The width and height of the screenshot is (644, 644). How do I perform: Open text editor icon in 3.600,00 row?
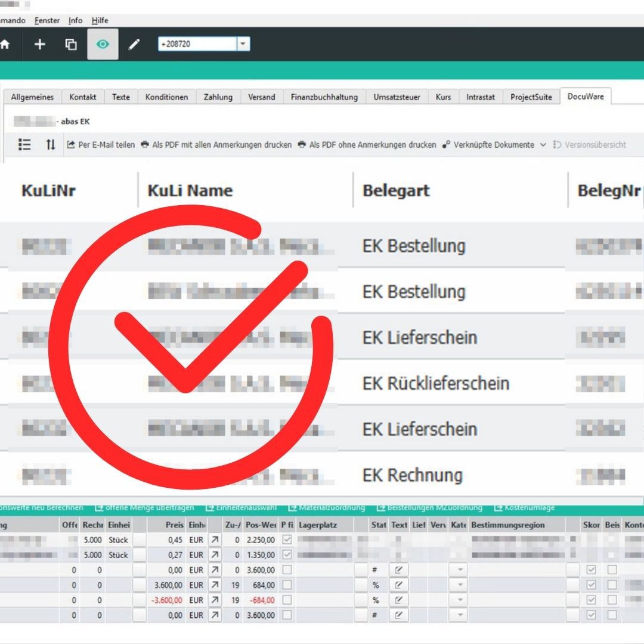[x=398, y=570]
